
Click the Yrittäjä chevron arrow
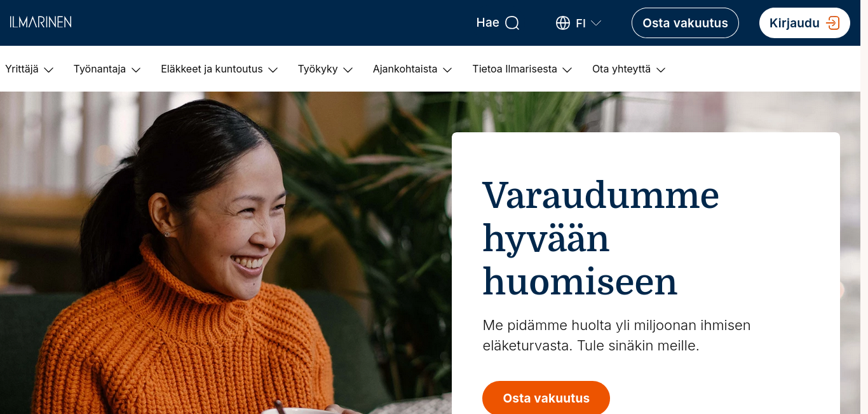(x=48, y=70)
